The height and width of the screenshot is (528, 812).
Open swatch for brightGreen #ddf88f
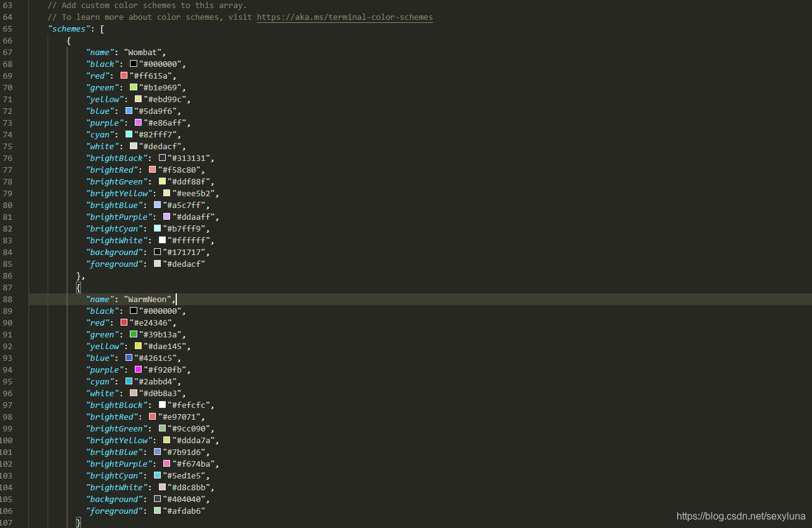tap(162, 181)
